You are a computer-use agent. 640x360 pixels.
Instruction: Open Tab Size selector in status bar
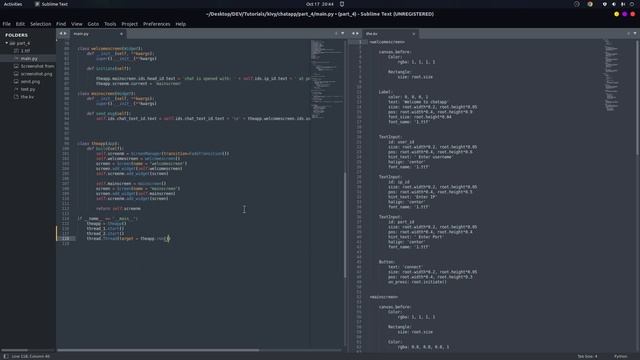coord(587,356)
